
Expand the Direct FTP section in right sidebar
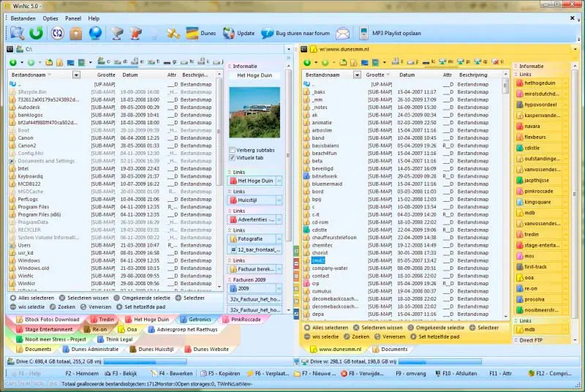[516, 340]
